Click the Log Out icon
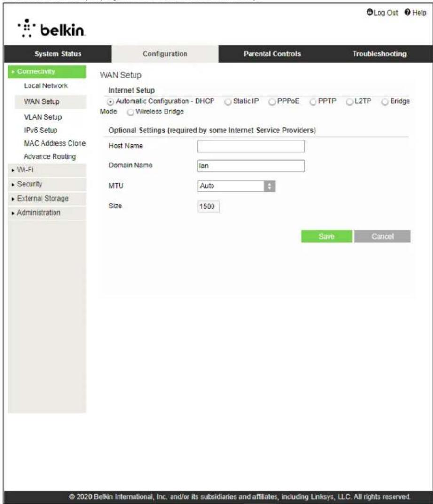Image resolution: width=433 pixels, height=504 pixels. [x=370, y=12]
